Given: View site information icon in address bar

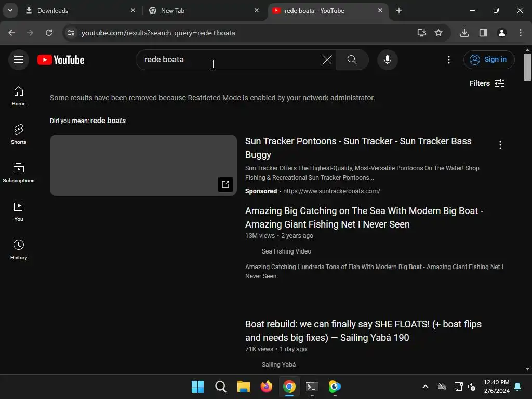Looking at the screenshot, I should click(x=71, y=33).
